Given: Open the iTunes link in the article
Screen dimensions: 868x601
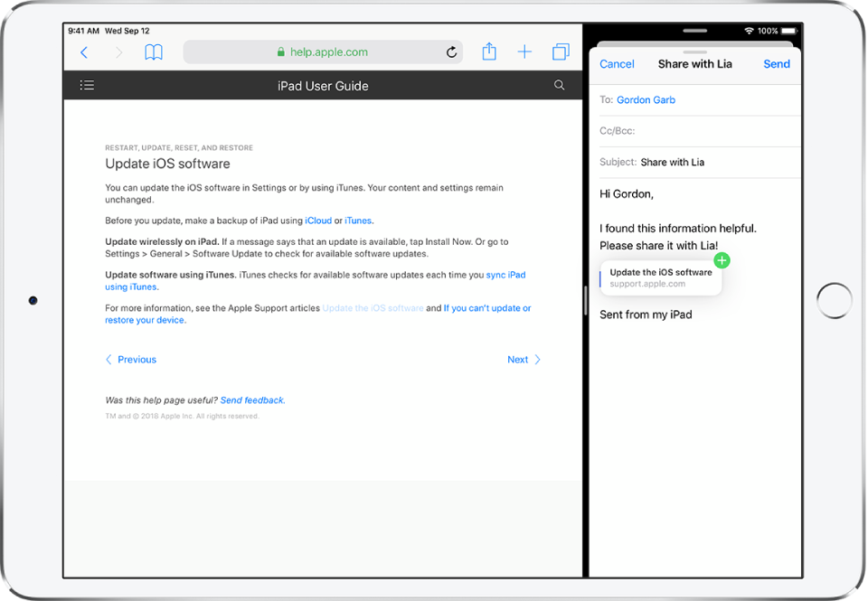Looking at the screenshot, I should (x=358, y=220).
